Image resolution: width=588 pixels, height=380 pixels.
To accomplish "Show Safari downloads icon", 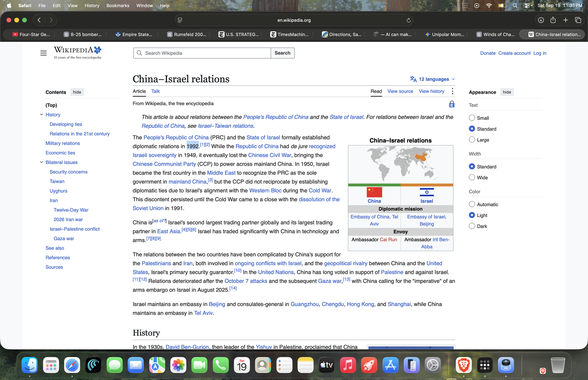I will (541, 20).
